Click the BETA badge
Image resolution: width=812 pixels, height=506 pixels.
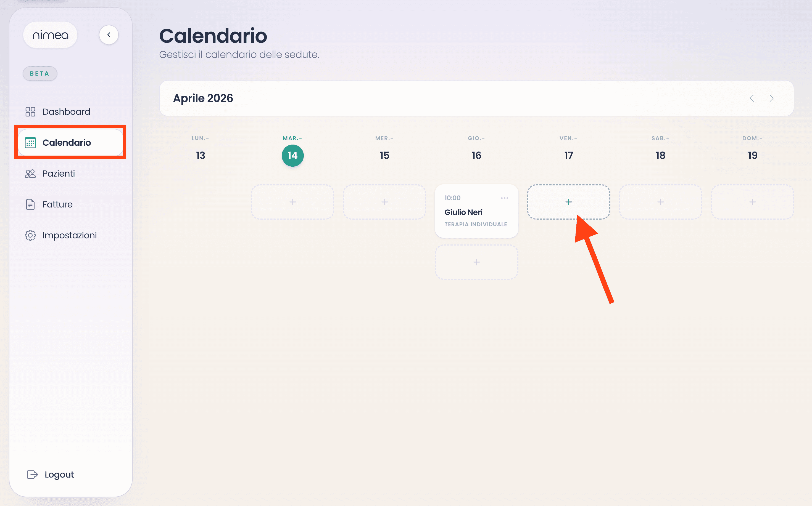click(40, 73)
